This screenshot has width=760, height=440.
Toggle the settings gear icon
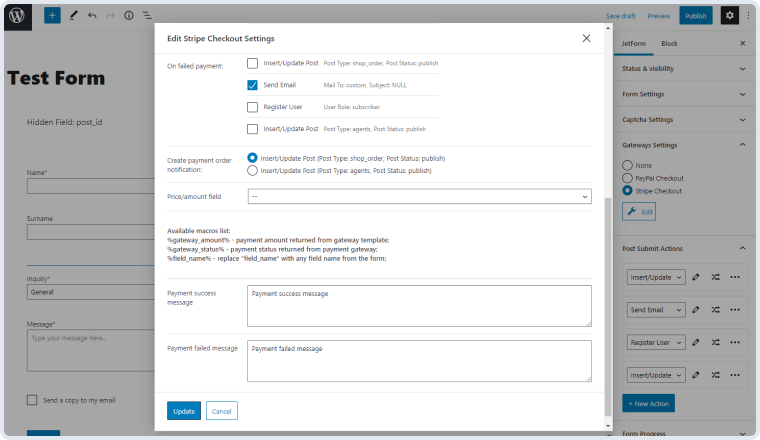click(729, 16)
